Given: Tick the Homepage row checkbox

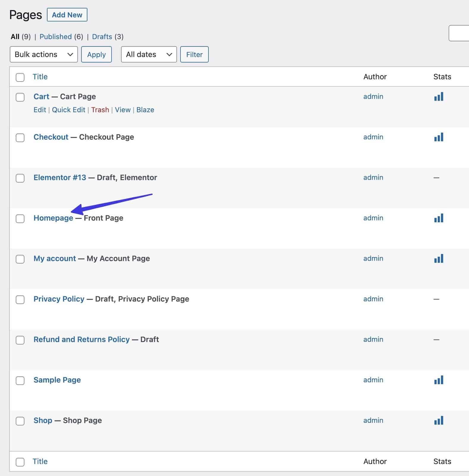Looking at the screenshot, I should 20,219.
